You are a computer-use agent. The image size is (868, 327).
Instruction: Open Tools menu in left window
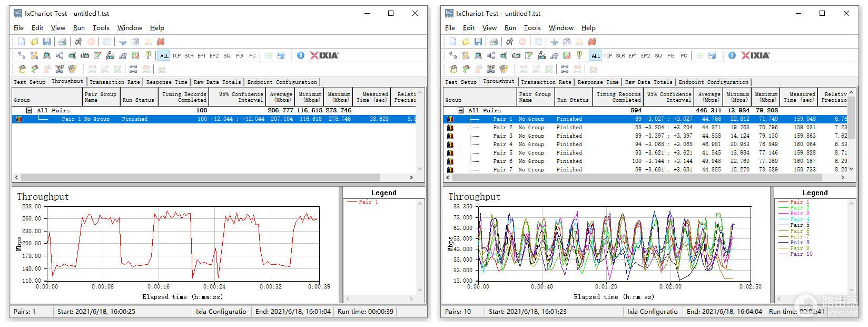101,28
